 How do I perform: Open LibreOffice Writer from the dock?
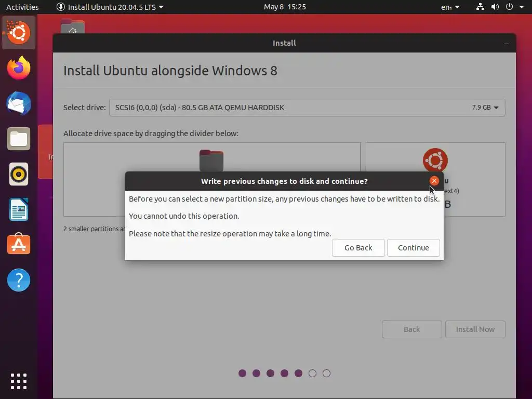click(x=19, y=210)
